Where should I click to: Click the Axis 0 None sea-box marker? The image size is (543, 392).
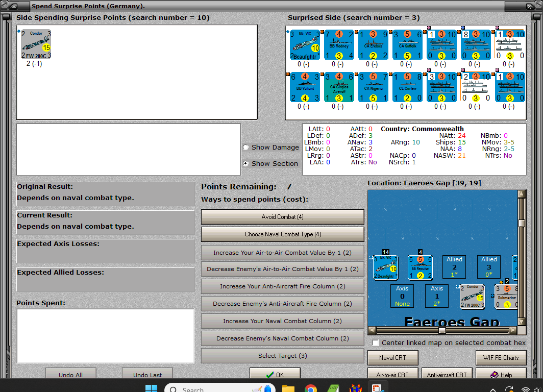tap(402, 296)
